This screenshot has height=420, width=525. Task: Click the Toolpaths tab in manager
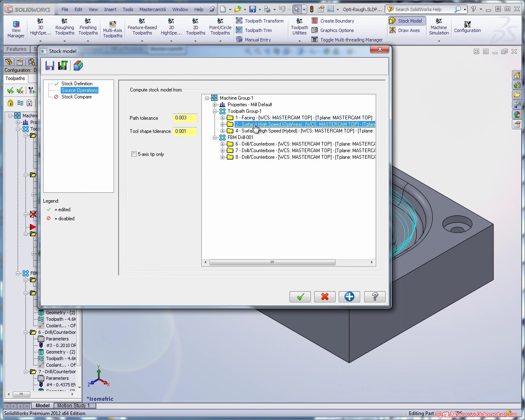coord(15,78)
